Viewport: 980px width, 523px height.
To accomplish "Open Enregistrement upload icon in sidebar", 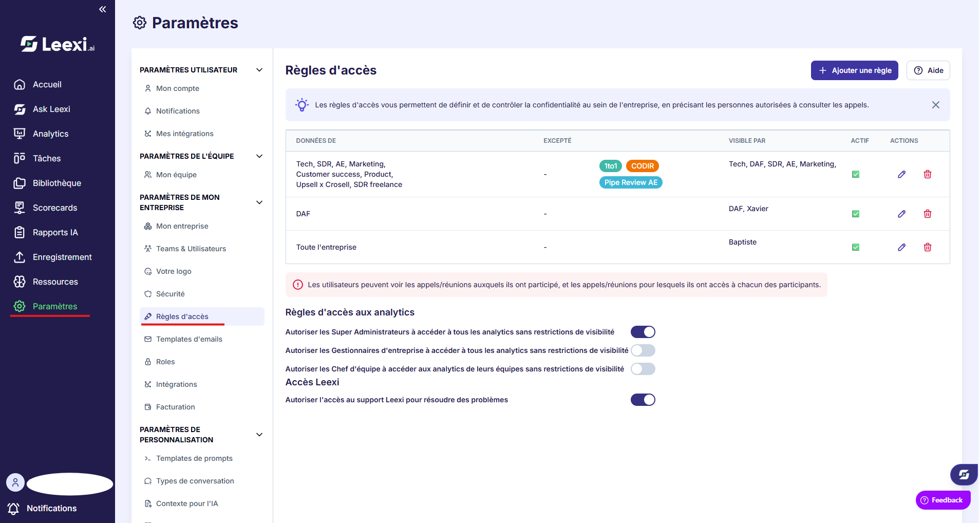I will [x=20, y=257].
